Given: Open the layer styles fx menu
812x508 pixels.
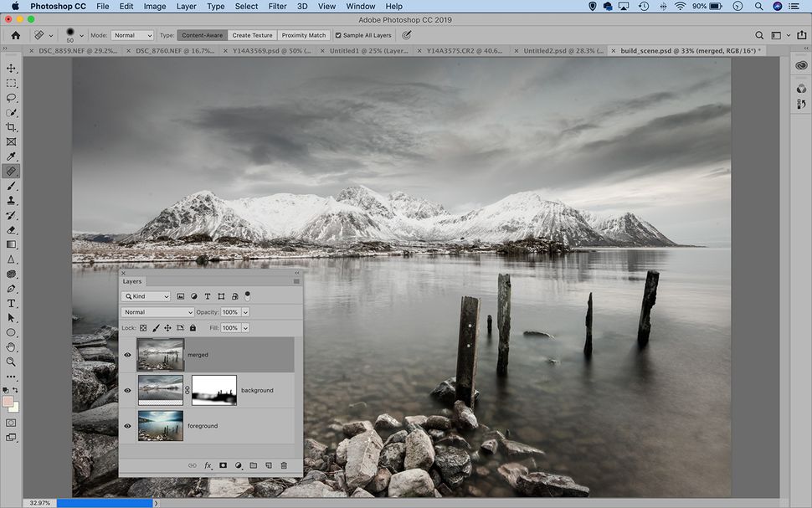Looking at the screenshot, I should pos(207,465).
